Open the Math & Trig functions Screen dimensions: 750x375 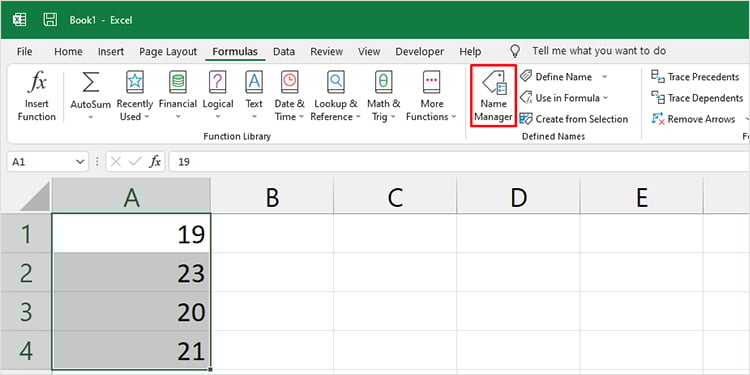click(384, 96)
